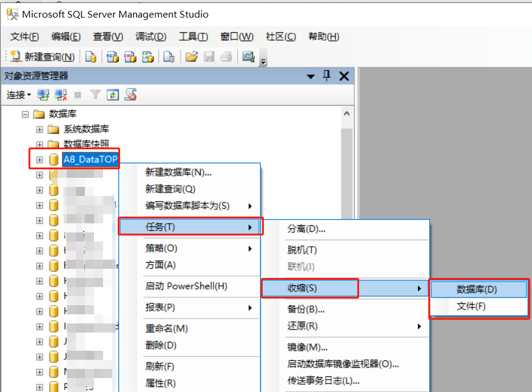Screen dimensions: 532x392
Task: Choose 启动数据库镜像监视器(O)...
Action: coord(345,364)
